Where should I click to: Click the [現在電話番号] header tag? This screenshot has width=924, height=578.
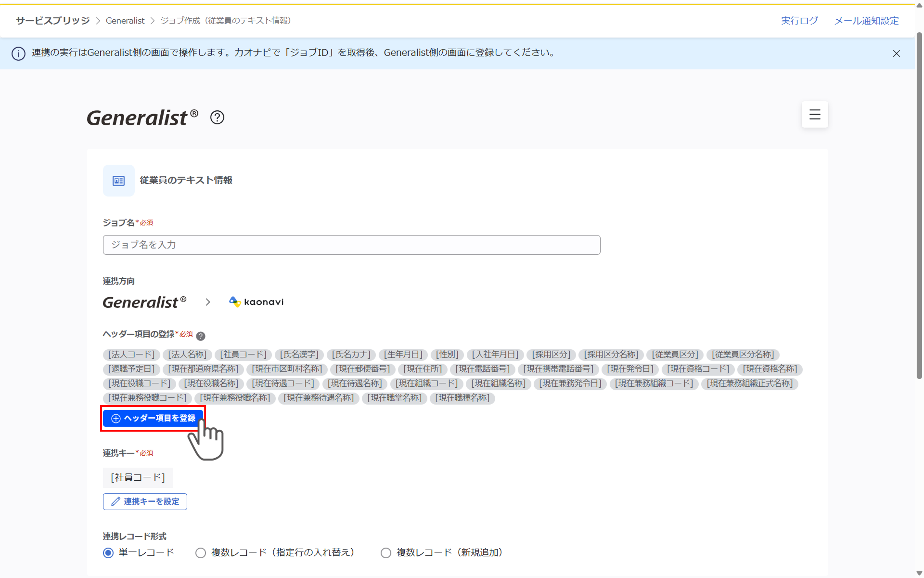483,369
